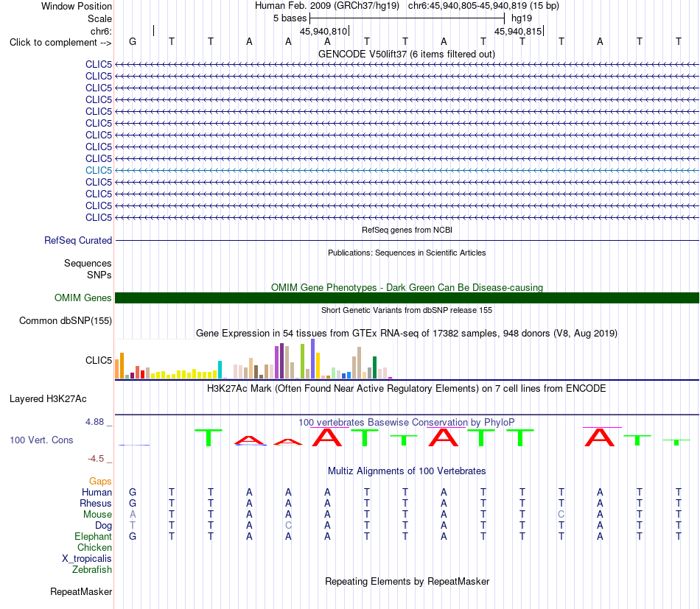Image resolution: width=700 pixels, height=609 pixels.
Task: Click the hg19 label next to scale bar
Action: coord(522,18)
